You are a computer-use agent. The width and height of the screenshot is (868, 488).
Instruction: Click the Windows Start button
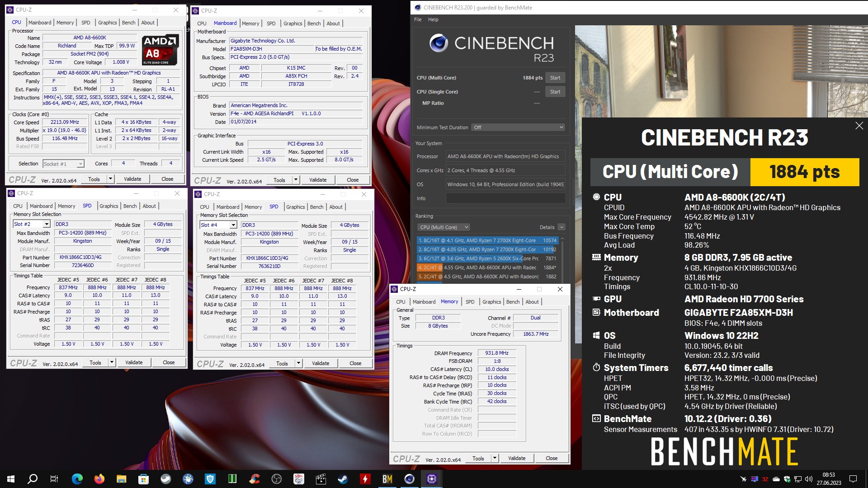tap(11, 479)
